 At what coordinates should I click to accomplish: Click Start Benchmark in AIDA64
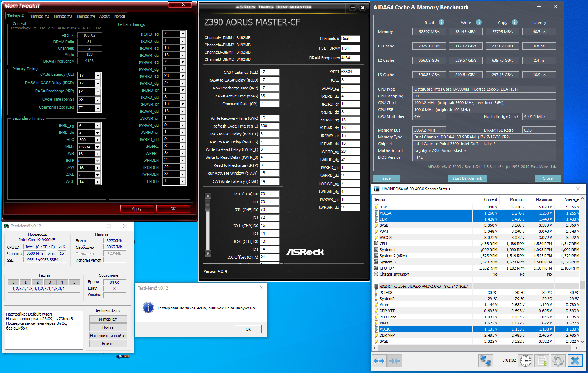pos(467,178)
